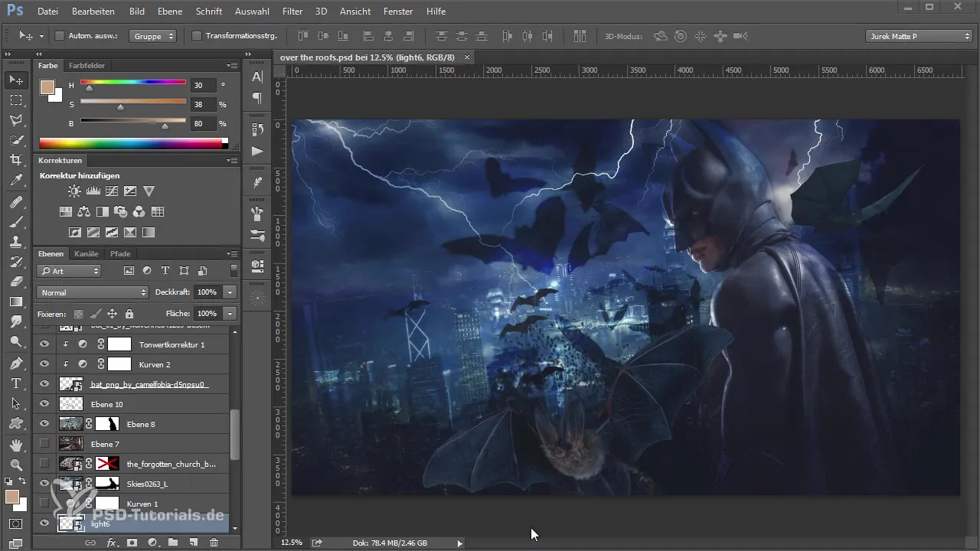Select the Lasso tool
Screen dimensions: 980x551
pyautogui.click(x=16, y=120)
